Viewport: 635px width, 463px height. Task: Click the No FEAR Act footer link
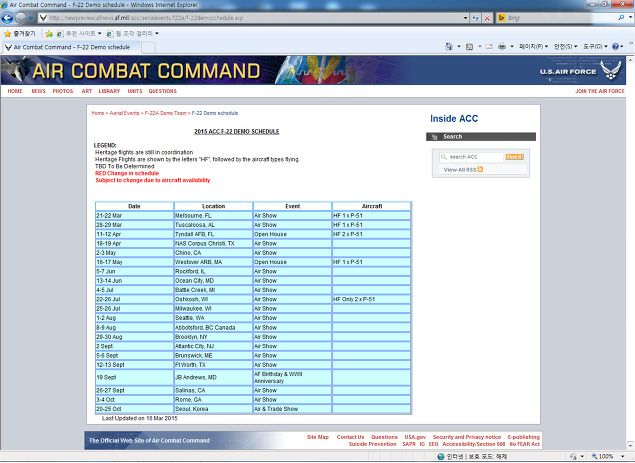click(x=524, y=444)
